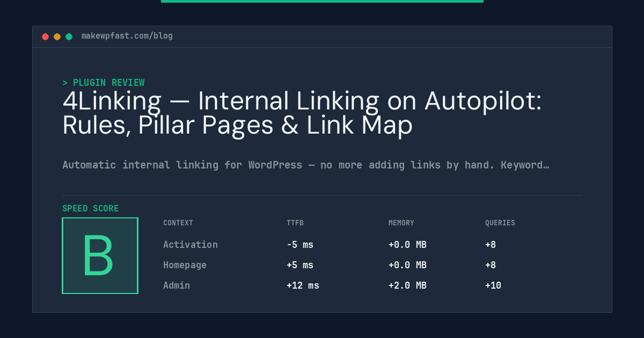This screenshot has width=644, height=338.
Task: Select the Admin row label
Action: coord(177,285)
